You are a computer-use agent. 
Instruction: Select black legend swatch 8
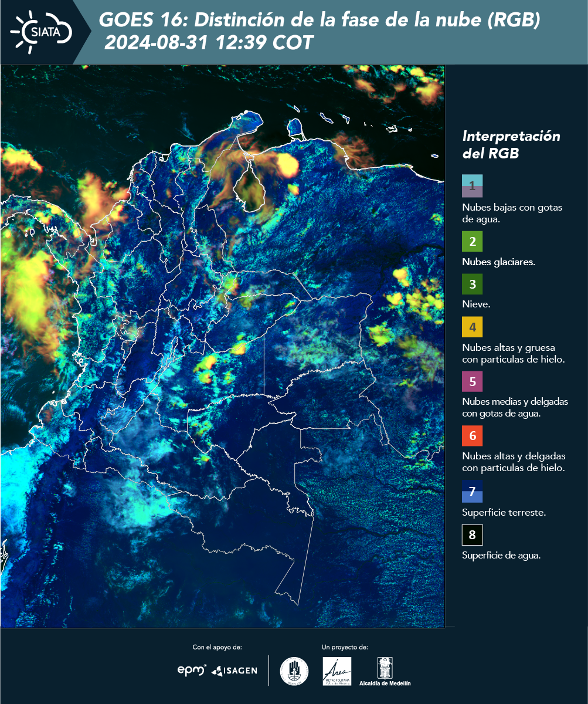(x=472, y=535)
